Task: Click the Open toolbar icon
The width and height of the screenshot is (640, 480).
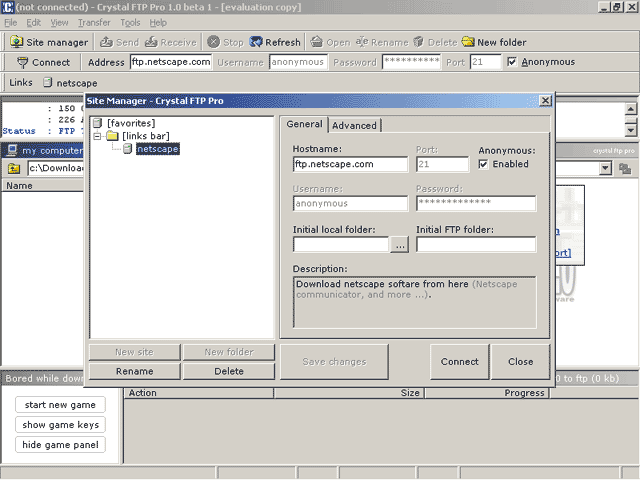Action: (x=316, y=42)
